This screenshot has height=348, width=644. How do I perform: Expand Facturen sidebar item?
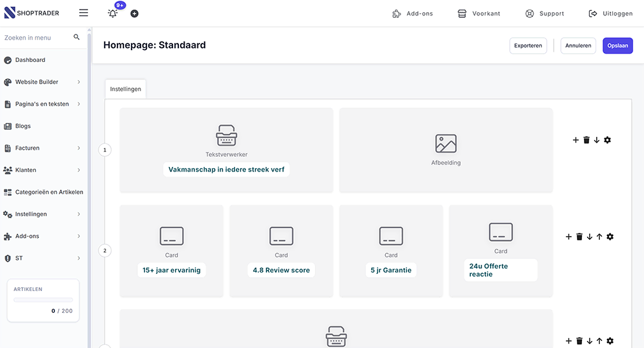(43, 148)
